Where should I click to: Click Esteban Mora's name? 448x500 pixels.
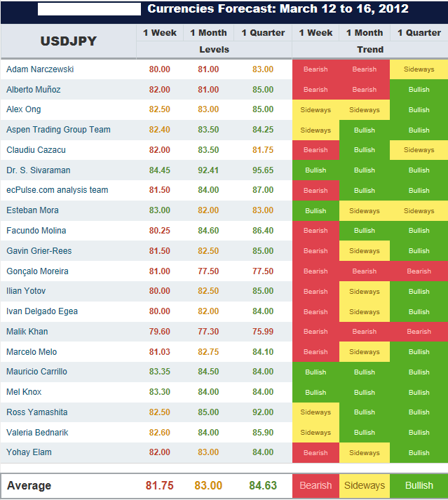pos(32,210)
